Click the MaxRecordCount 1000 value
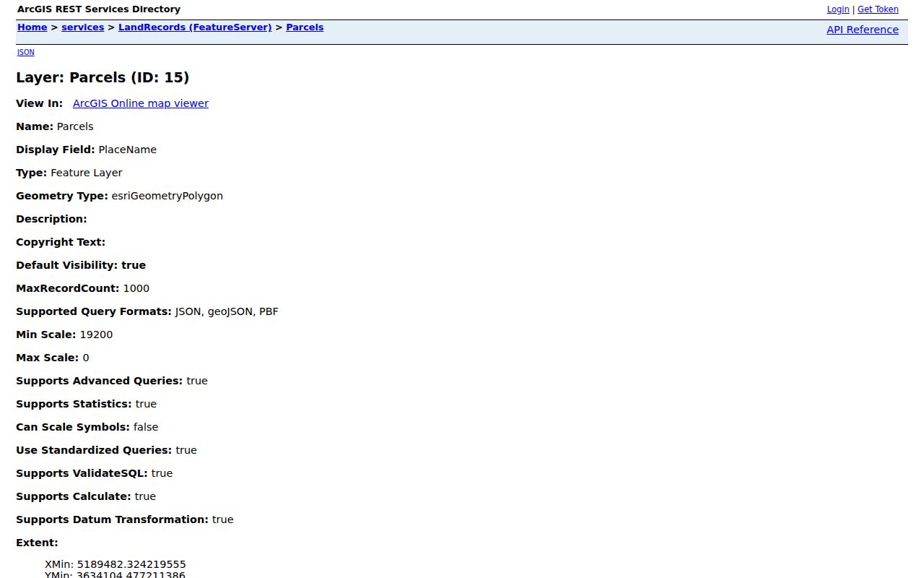This screenshot has height=578, width=924. pyautogui.click(x=136, y=288)
